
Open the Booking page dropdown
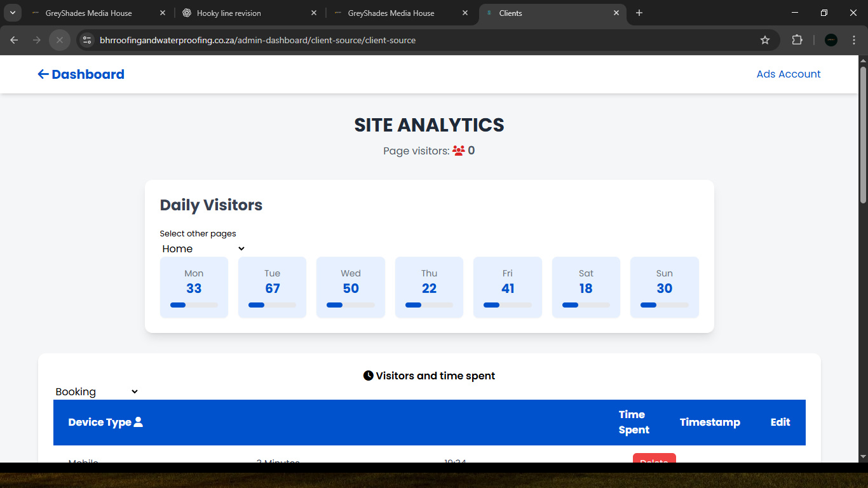[x=97, y=392]
